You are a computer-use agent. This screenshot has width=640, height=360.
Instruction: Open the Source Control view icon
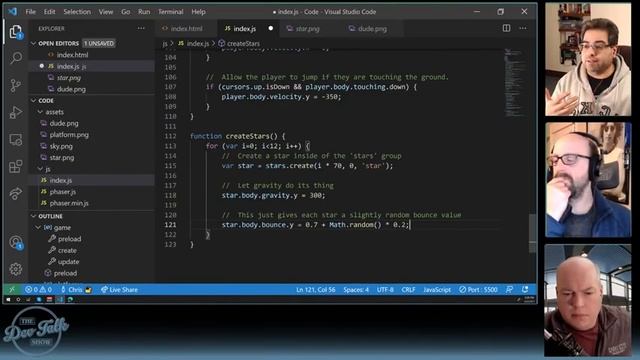click(16, 85)
